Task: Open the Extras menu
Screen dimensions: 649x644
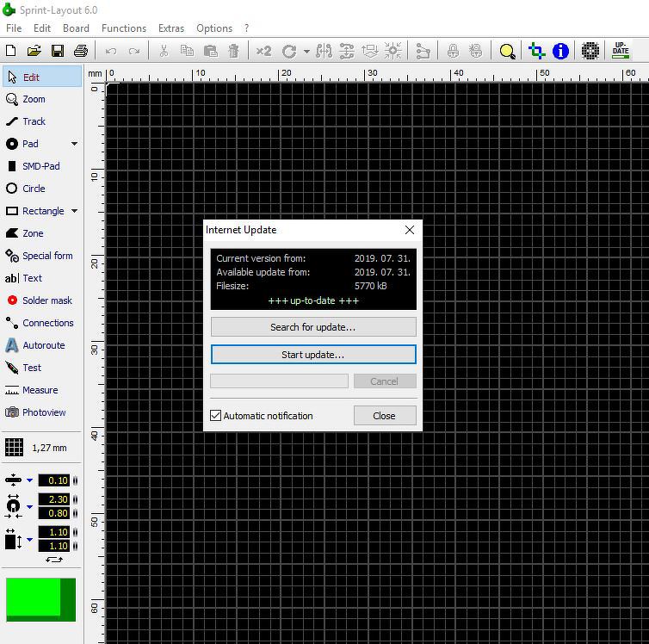Action: click(171, 28)
